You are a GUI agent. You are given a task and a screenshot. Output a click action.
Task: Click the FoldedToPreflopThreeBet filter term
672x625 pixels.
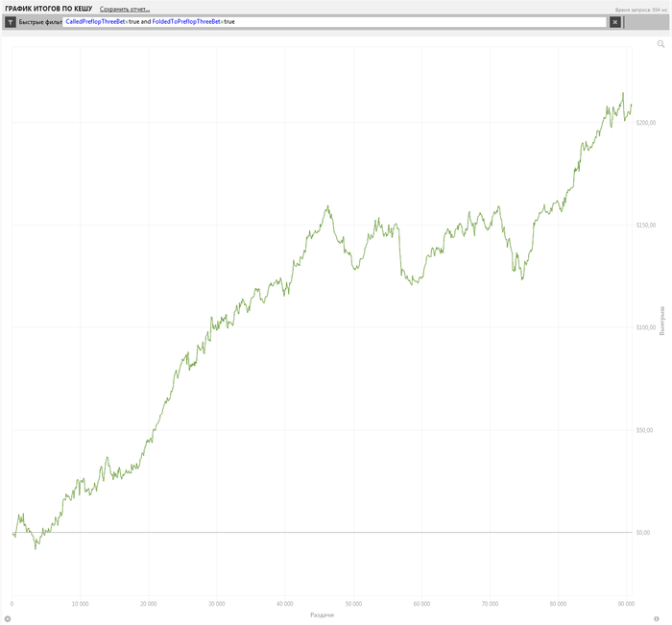click(x=186, y=21)
